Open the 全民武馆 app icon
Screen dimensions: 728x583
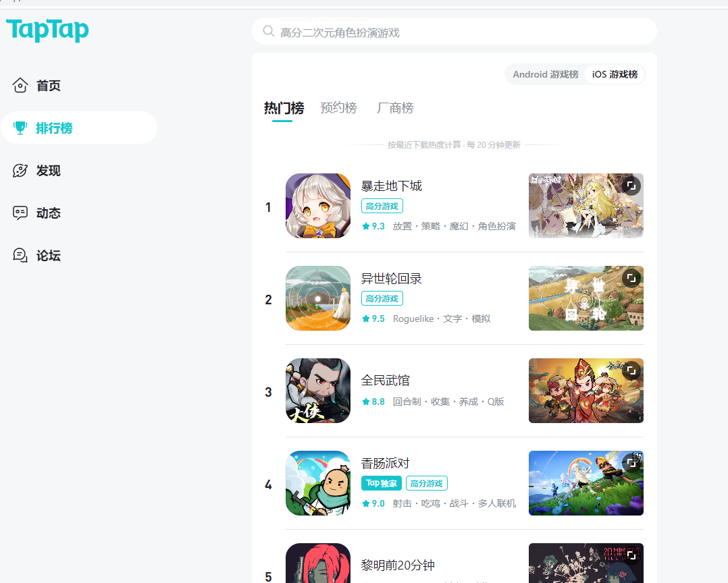coord(318,391)
